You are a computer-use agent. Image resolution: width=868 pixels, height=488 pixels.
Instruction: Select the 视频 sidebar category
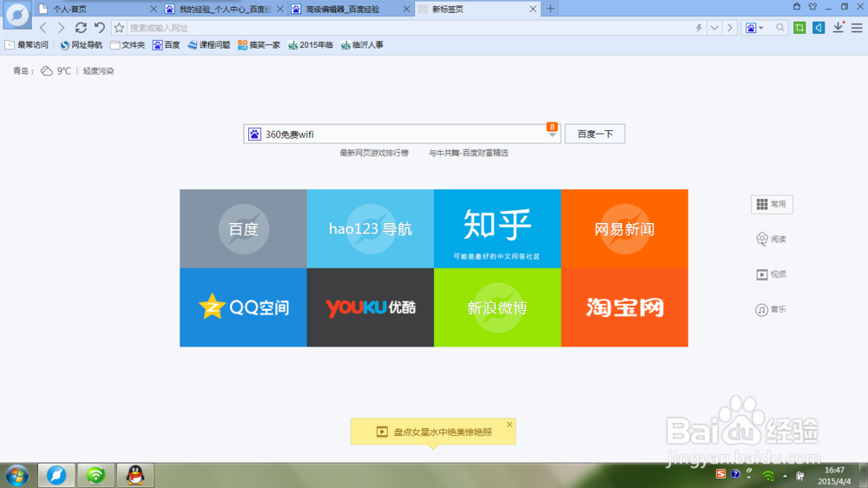click(x=772, y=274)
